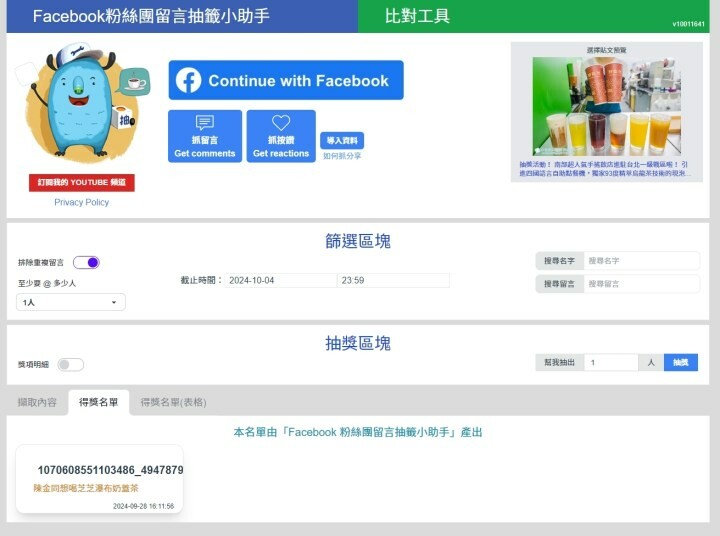Click the 本名單由 Facebook 粉絲團留言抽籤小助手 產出 text
Viewport: 720px width, 536px height.
(358, 432)
